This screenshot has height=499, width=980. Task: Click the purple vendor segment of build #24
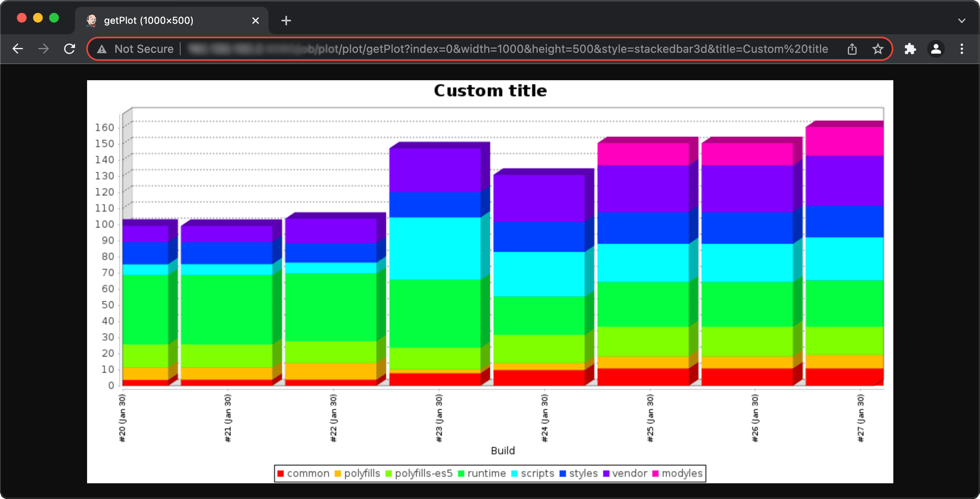(539, 198)
